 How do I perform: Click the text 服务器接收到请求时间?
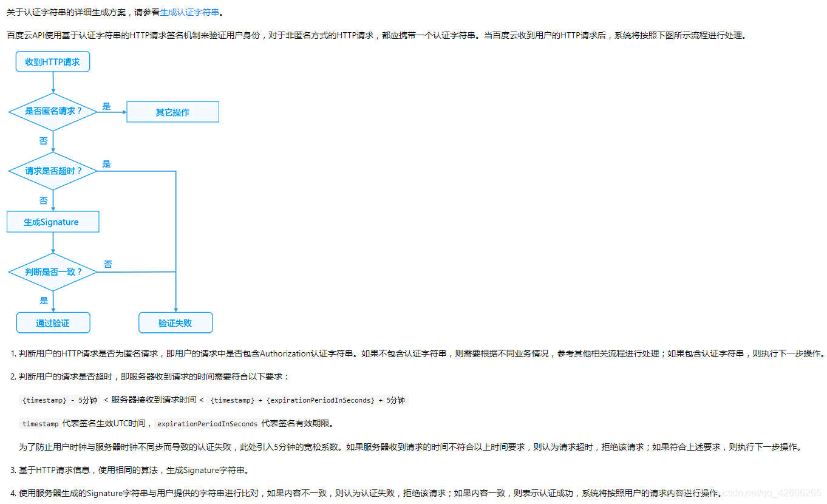(x=154, y=400)
